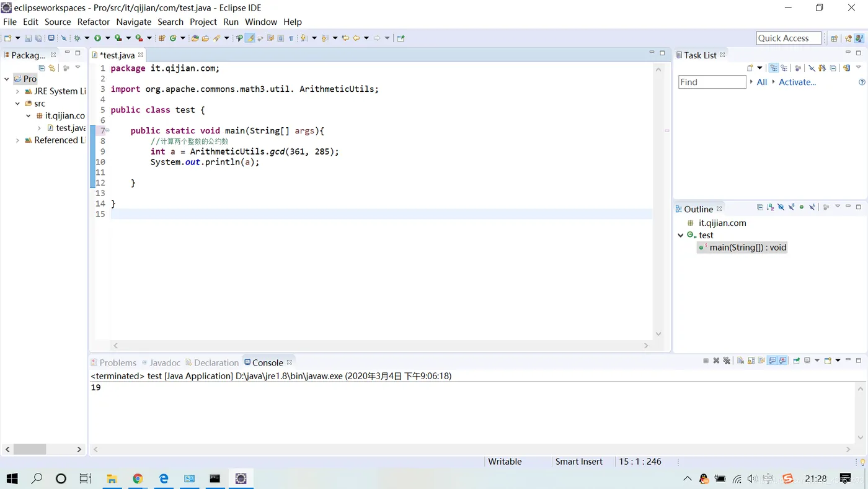This screenshot has height=489, width=868.
Task: Toggle Scroll Lock icon in Console toolbar
Action: 751,361
